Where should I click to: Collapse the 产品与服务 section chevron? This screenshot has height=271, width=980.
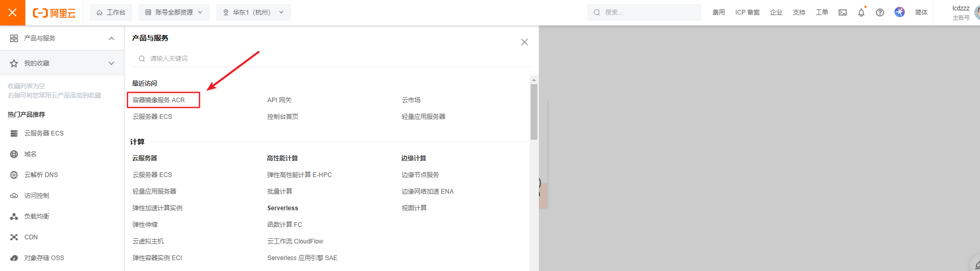pos(111,38)
